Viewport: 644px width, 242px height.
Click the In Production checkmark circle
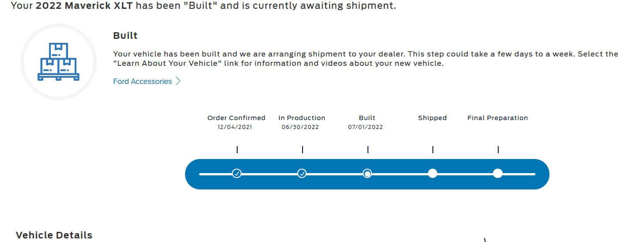[302, 174]
